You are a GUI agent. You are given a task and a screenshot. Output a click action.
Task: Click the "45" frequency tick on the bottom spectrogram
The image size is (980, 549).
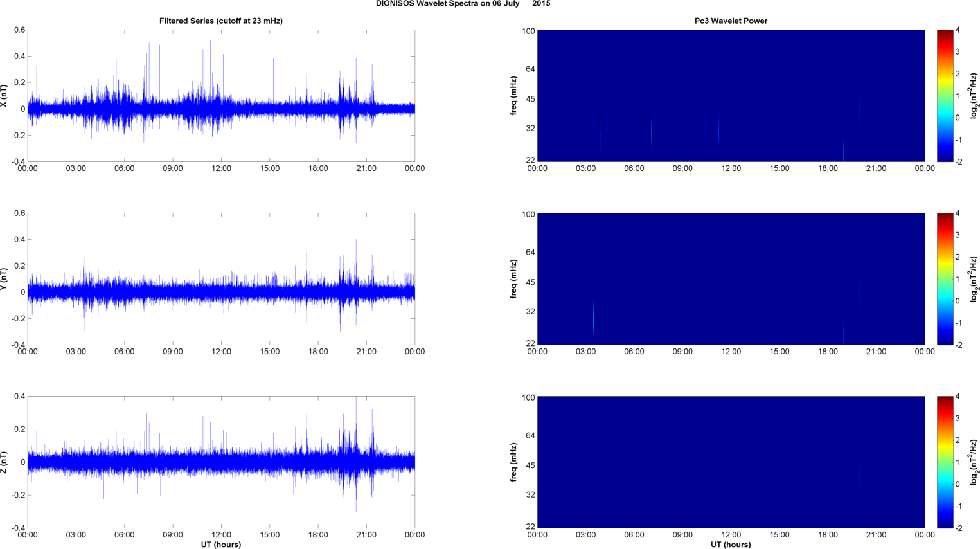530,465
